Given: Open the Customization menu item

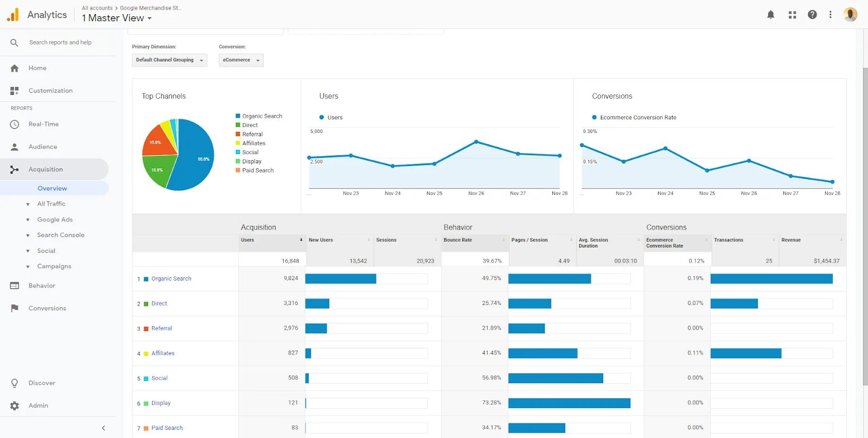Looking at the screenshot, I should [x=50, y=91].
